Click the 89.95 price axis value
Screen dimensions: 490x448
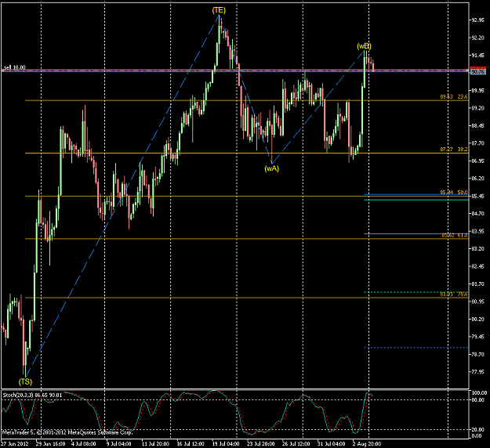point(477,91)
